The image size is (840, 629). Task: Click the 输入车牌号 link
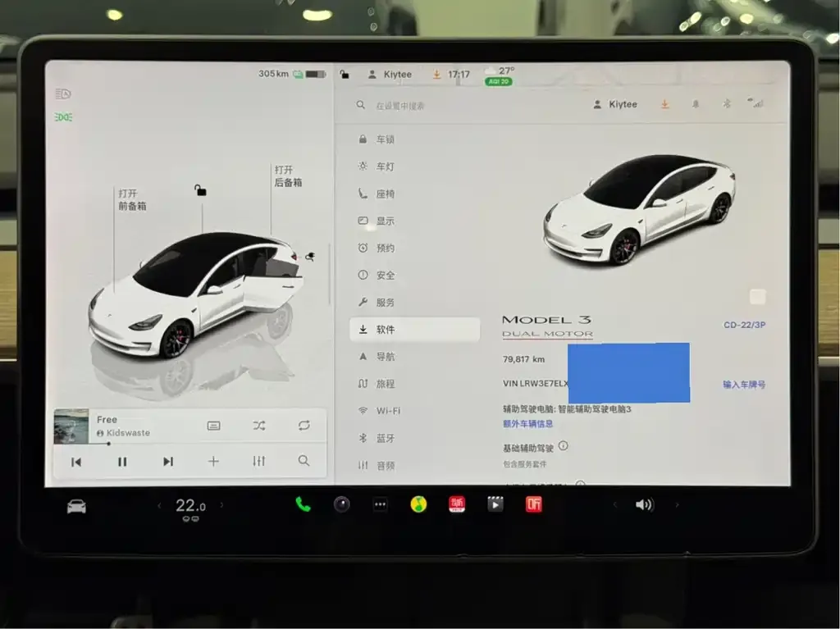click(743, 385)
